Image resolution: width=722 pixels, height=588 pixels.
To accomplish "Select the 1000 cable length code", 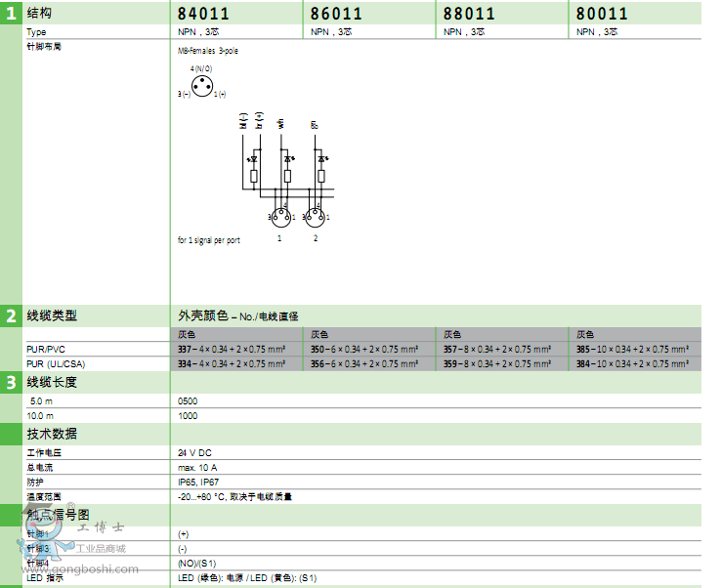I will click(190, 416).
